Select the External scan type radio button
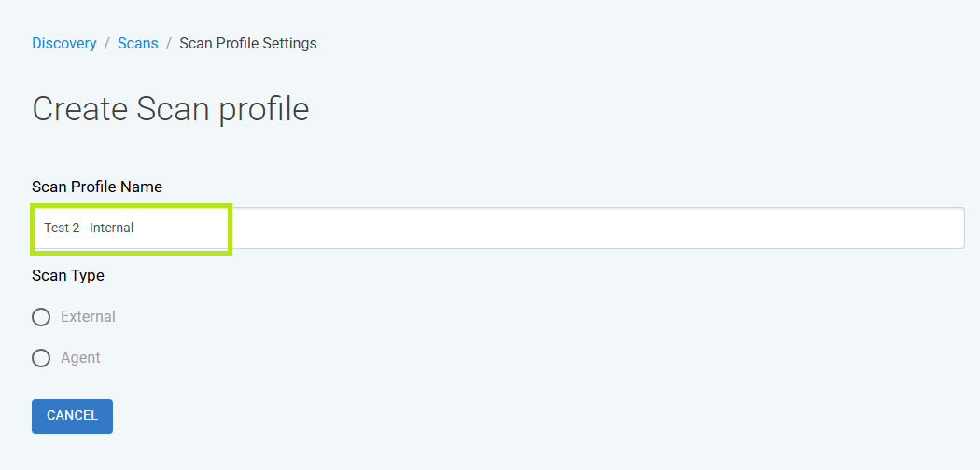The width and height of the screenshot is (980, 470). (x=41, y=317)
